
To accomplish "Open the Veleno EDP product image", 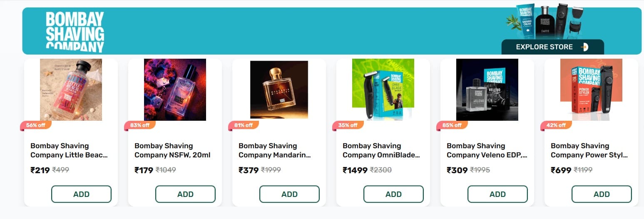I will coord(487,90).
